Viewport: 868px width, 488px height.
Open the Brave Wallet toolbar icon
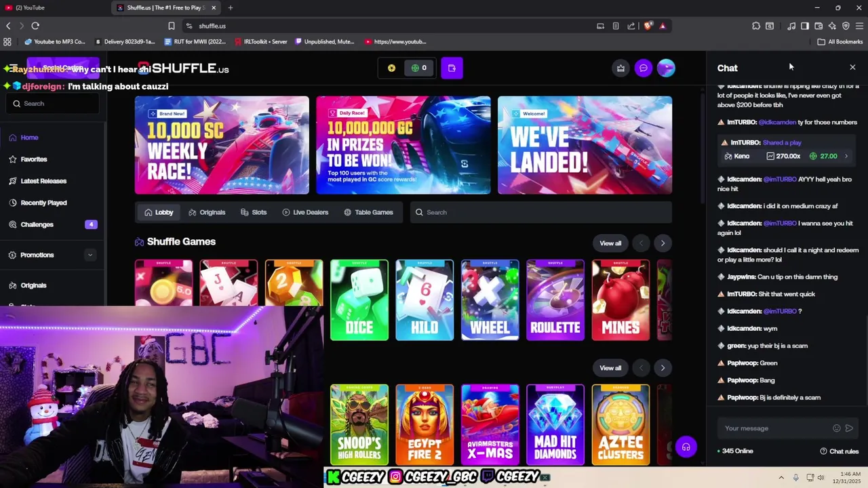tap(818, 26)
